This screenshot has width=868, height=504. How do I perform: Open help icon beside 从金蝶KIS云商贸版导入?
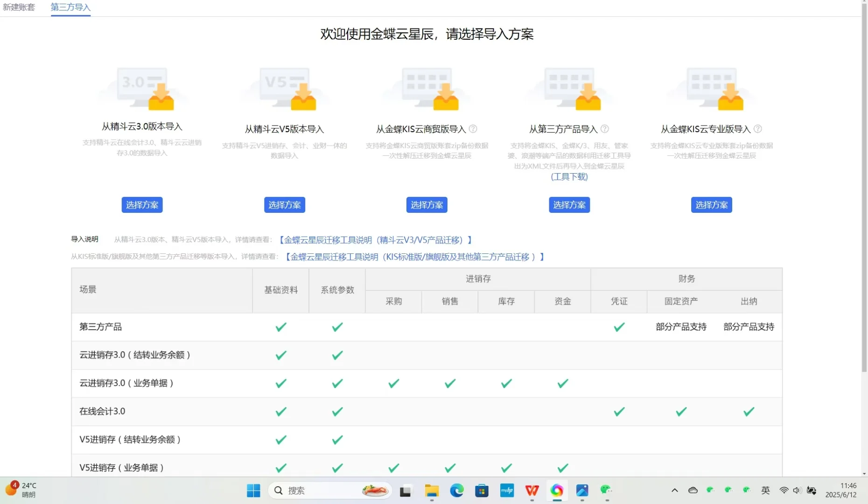coord(474,129)
